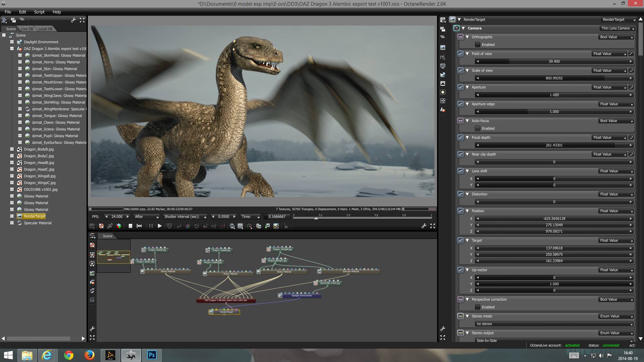Click the Field of view slider
Image resolution: width=644 pixels, height=362 pixels.
(554, 62)
